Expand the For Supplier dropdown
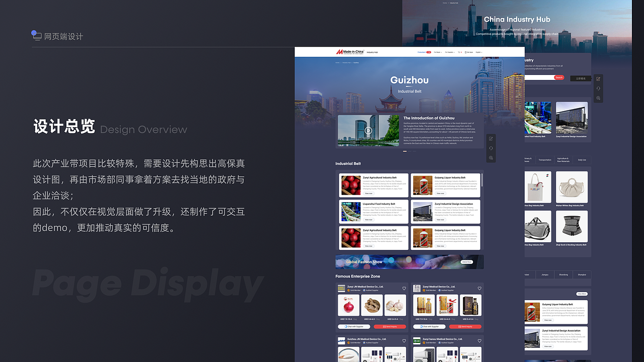This screenshot has height=362, width=644. pyautogui.click(x=450, y=52)
